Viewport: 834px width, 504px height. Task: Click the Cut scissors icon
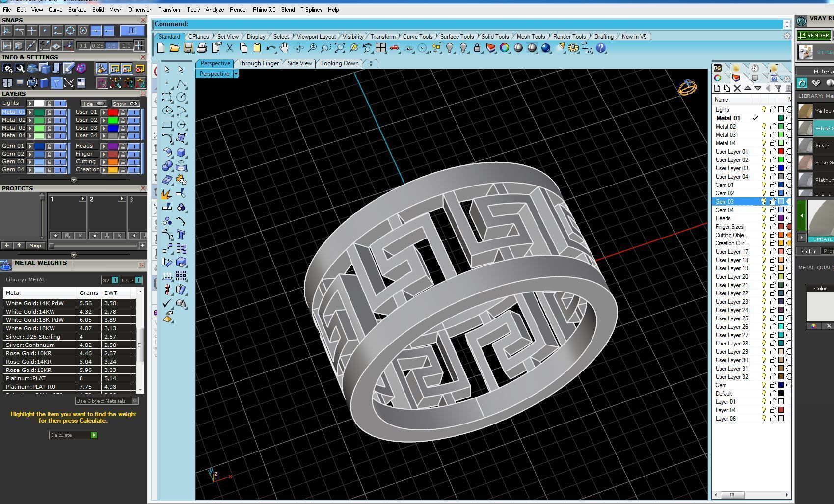tap(230, 48)
